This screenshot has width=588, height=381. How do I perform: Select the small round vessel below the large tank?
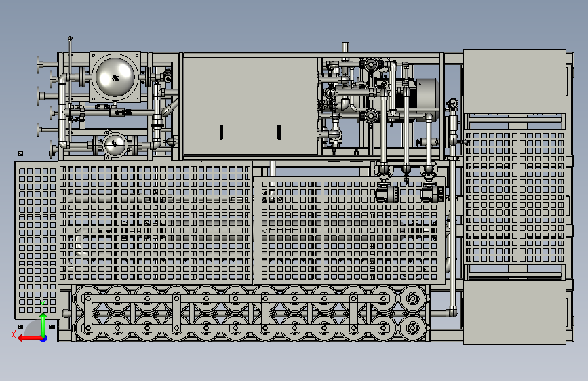pyautogui.click(x=115, y=145)
